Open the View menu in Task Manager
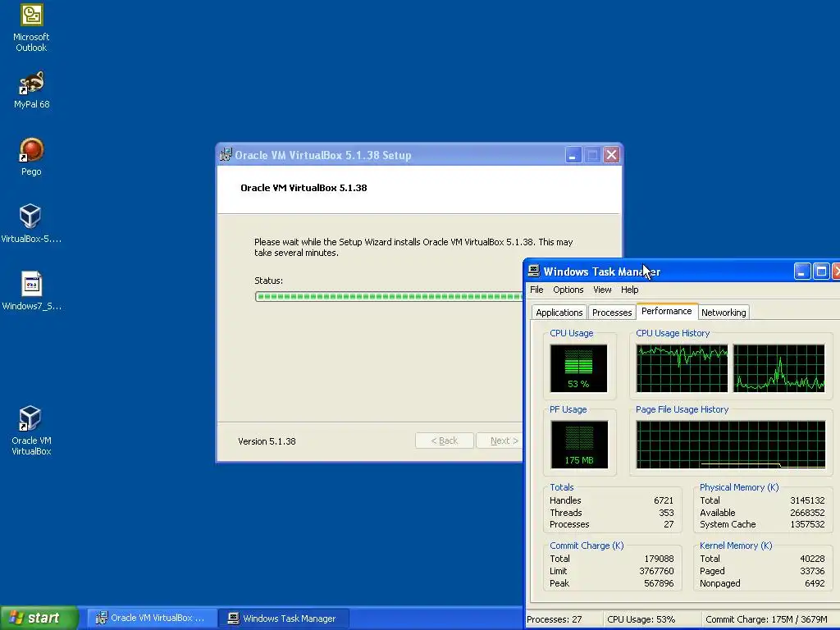Screen dimensions: 840x630 click(x=602, y=290)
